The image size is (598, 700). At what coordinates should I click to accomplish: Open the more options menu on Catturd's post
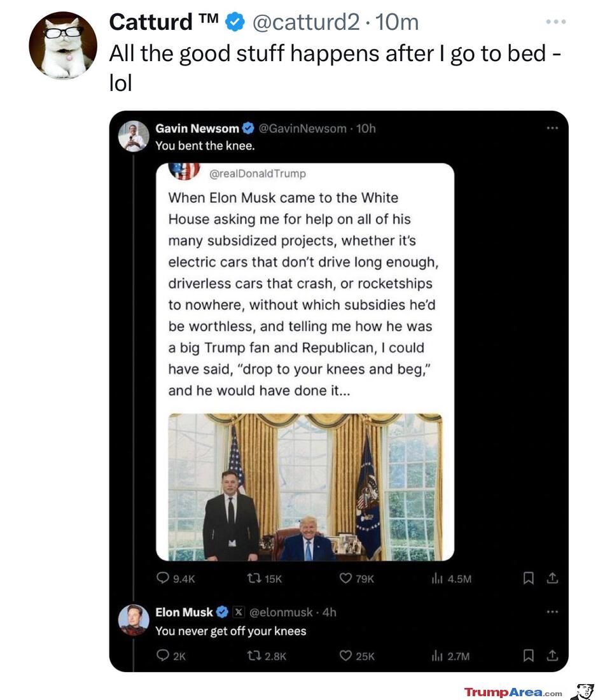pyautogui.click(x=556, y=22)
